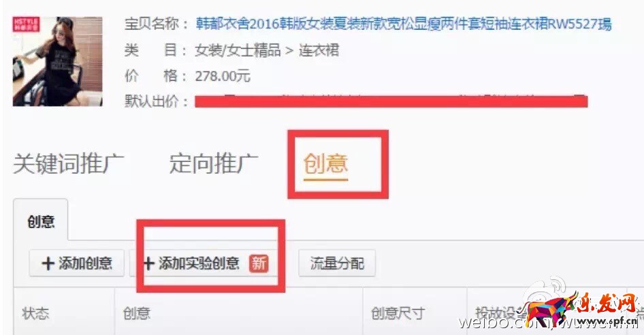Click the plus icon on 添加实验创意

pos(148,264)
